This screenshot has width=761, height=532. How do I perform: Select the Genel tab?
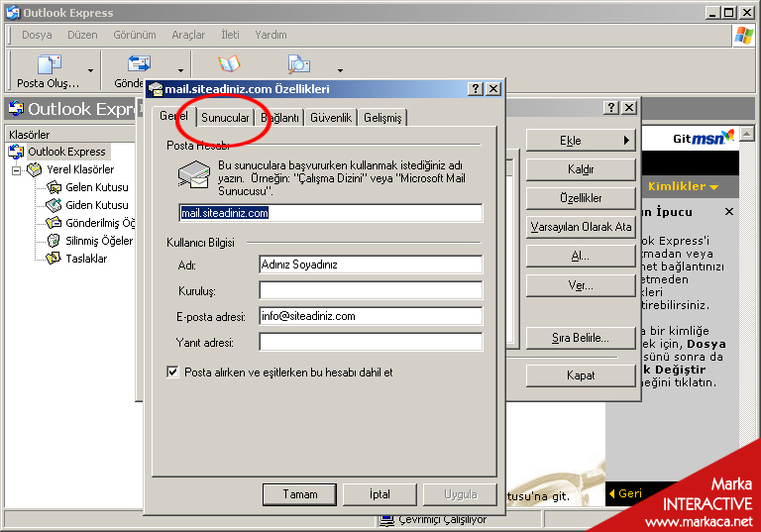[173, 116]
